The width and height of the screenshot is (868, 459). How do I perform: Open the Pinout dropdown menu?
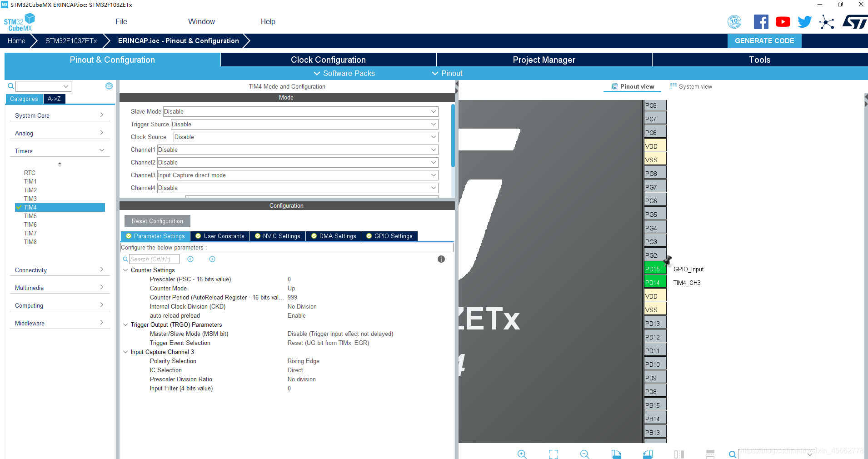(447, 73)
